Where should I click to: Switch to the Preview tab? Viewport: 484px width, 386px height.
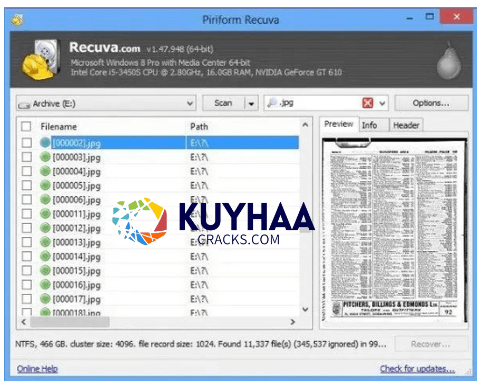pyautogui.click(x=339, y=124)
